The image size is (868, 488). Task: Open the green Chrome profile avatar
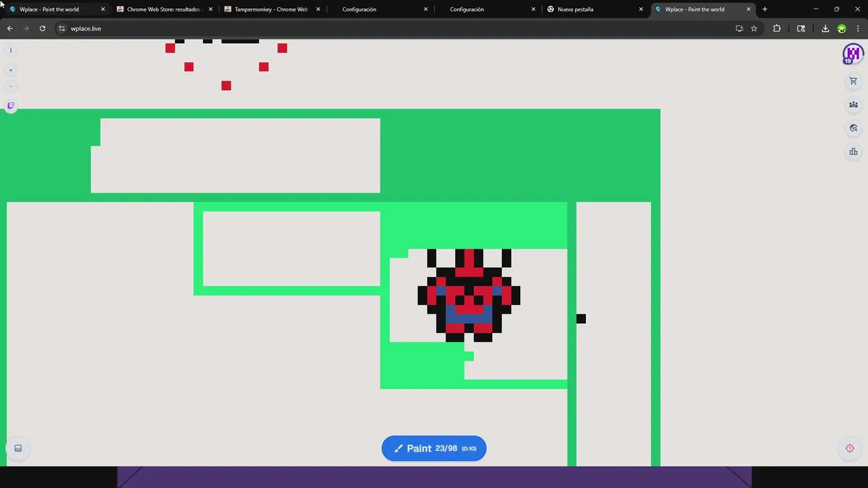pos(842,28)
